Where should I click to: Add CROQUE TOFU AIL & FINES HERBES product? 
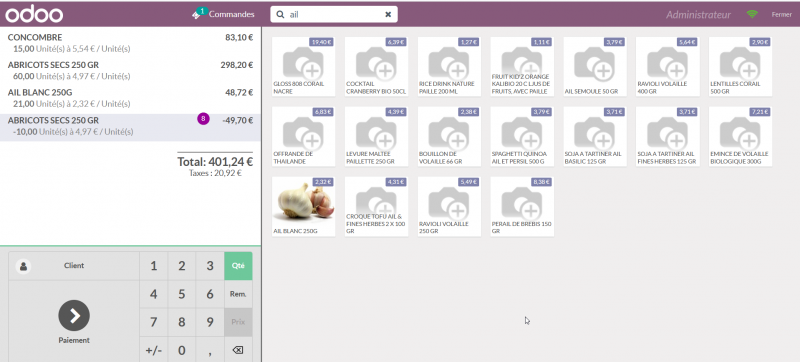point(377,206)
